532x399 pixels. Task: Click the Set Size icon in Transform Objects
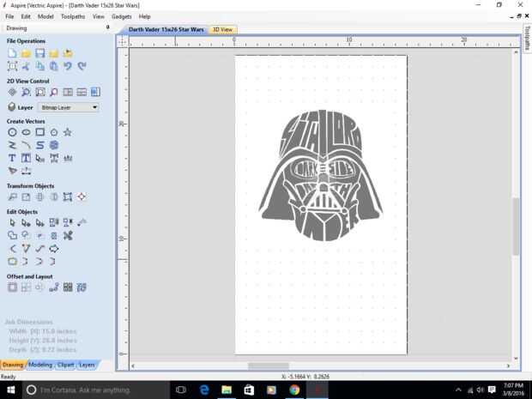[x=26, y=196]
